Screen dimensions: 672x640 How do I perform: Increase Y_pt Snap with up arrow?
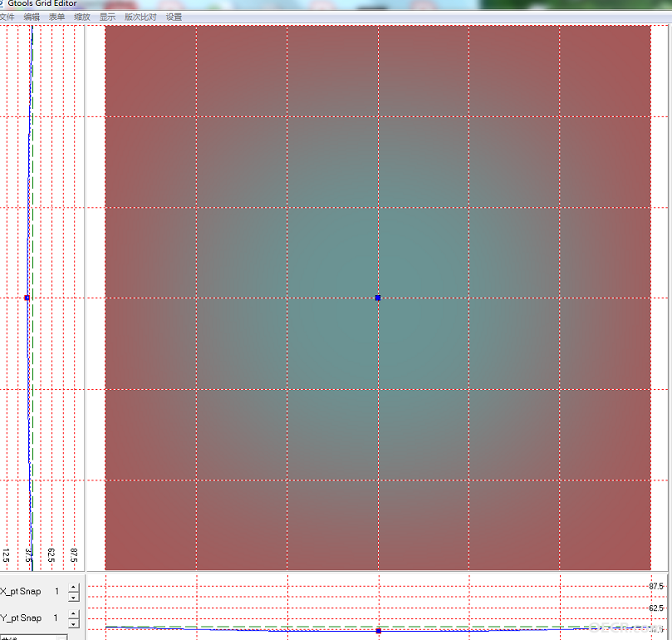[x=74, y=614]
